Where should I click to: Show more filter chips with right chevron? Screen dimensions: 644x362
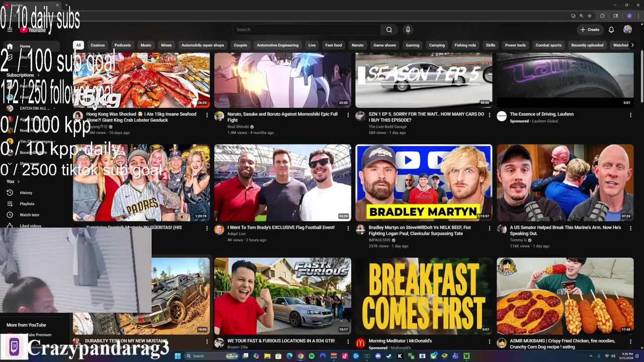pyautogui.click(x=632, y=45)
